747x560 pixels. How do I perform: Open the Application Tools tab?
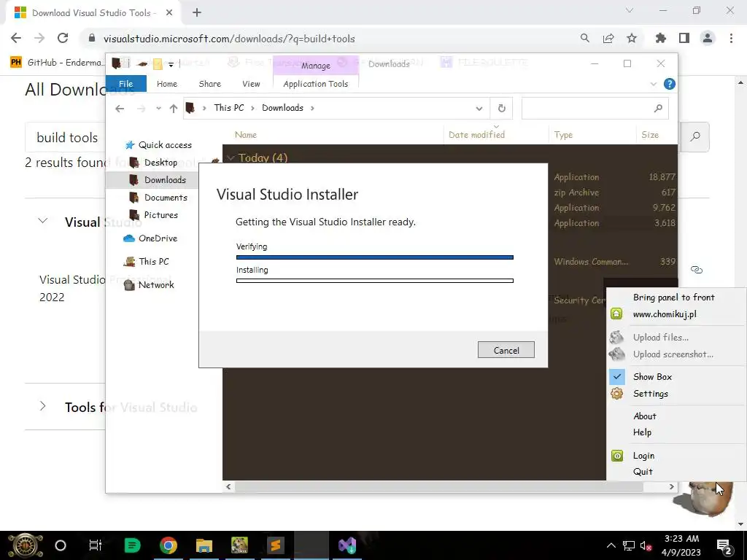click(x=315, y=84)
